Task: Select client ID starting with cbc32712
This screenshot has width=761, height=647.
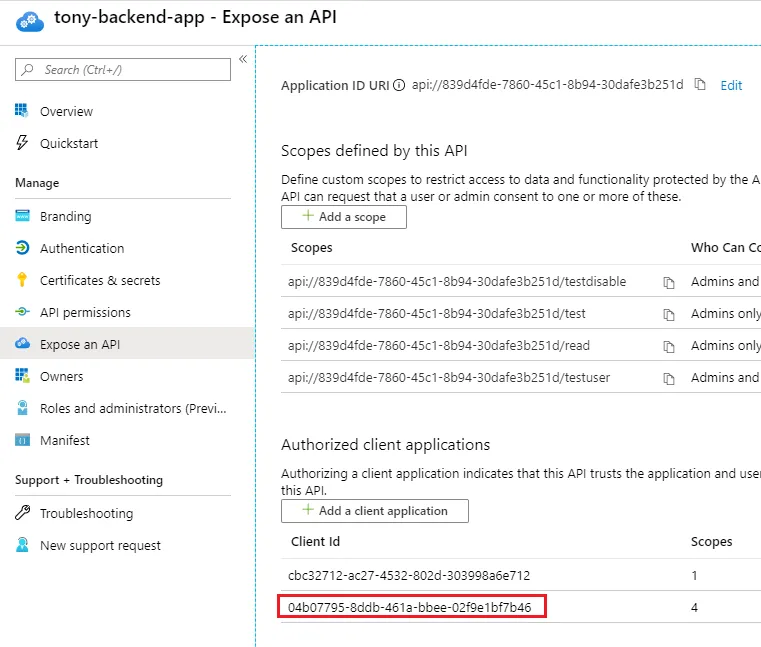Action: (409, 576)
